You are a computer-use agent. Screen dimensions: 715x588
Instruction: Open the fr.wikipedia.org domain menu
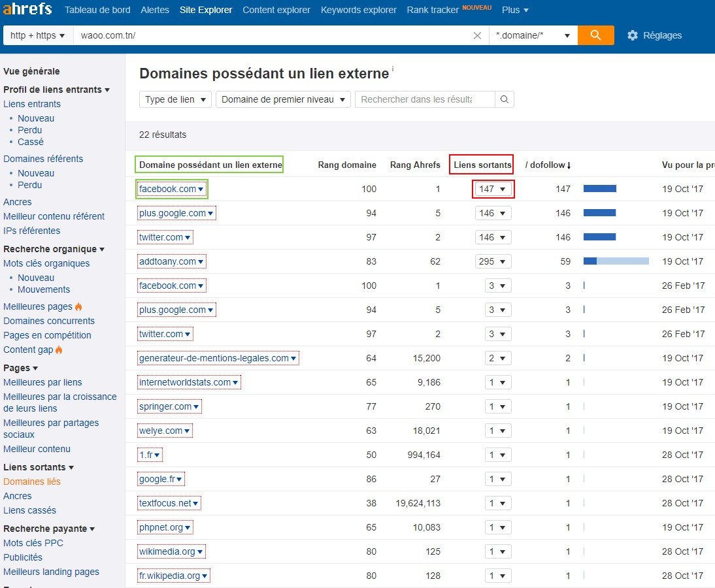(x=174, y=576)
